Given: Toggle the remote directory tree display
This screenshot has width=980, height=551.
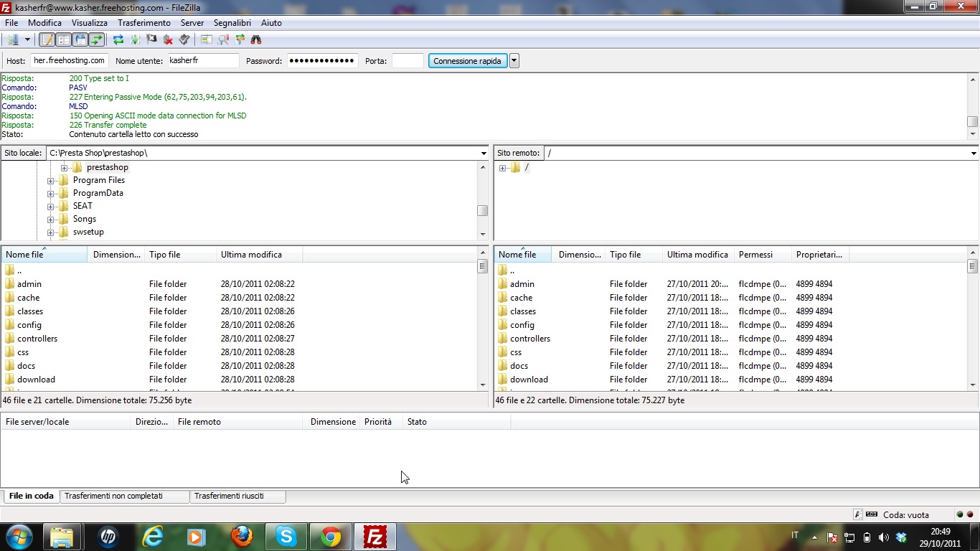Looking at the screenshot, I should click(x=80, y=40).
